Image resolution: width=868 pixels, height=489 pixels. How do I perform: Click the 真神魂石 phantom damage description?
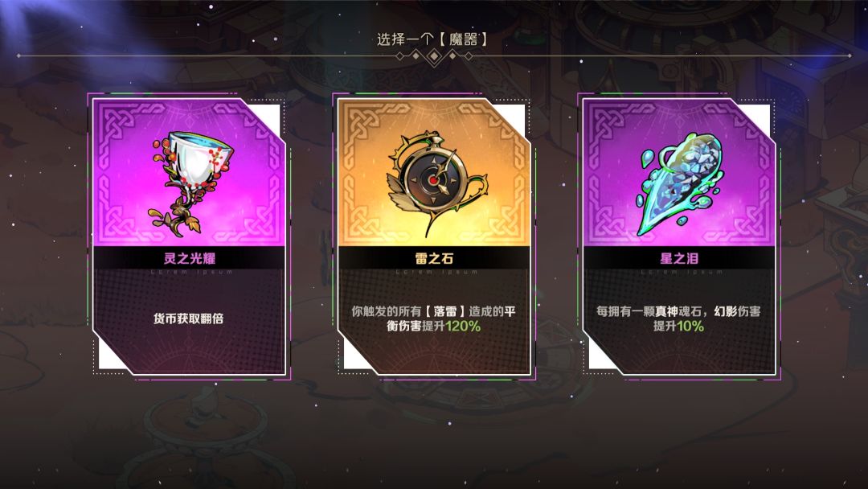(x=678, y=318)
